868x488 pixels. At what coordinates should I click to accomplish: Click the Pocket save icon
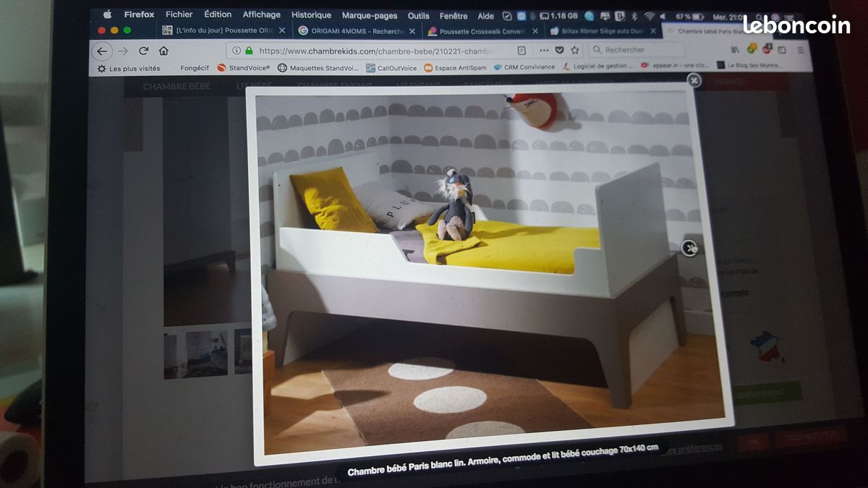point(559,51)
